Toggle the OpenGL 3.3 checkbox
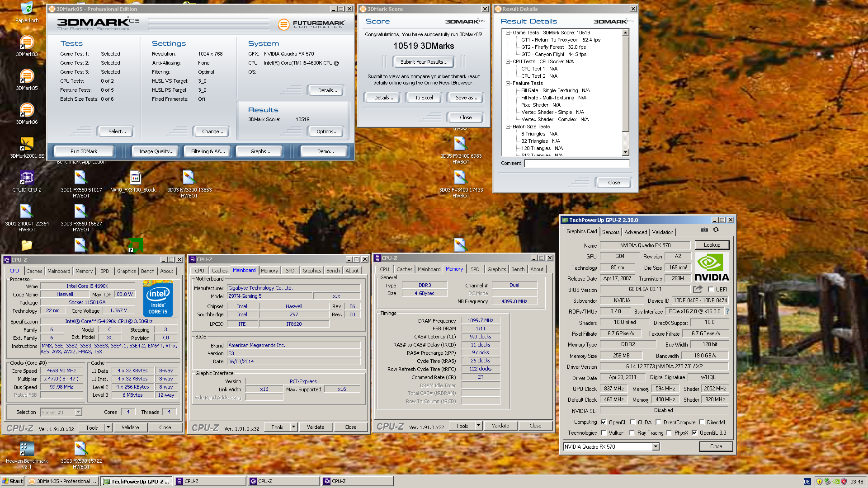 tap(694, 433)
